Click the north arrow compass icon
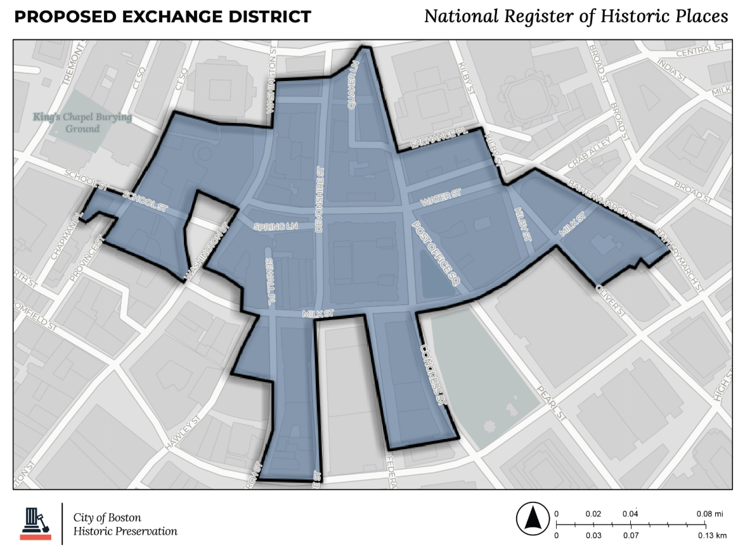This screenshot has height=560, width=738. 533,519
